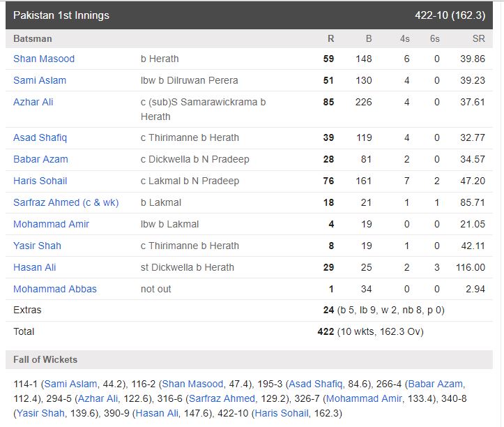Click Mohammad Amir in Fall of Wickets
Image resolution: width=504 pixels, height=427 pixels.
point(365,398)
